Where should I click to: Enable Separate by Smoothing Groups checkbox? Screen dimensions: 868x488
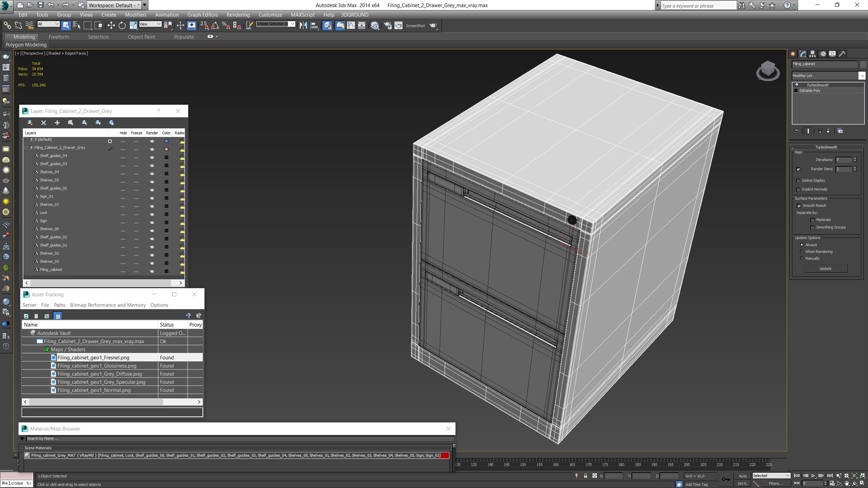[812, 227]
